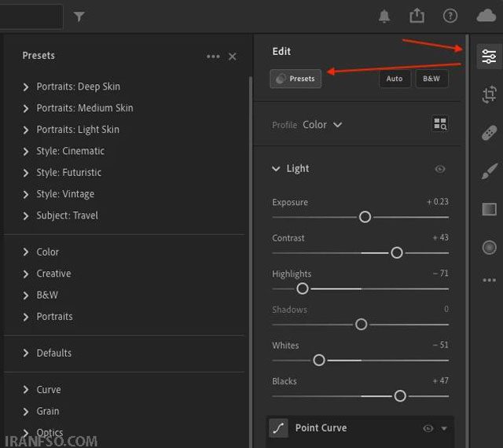503x448 pixels.
Task: Click the Contrast value + 43
Action: click(440, 238)
